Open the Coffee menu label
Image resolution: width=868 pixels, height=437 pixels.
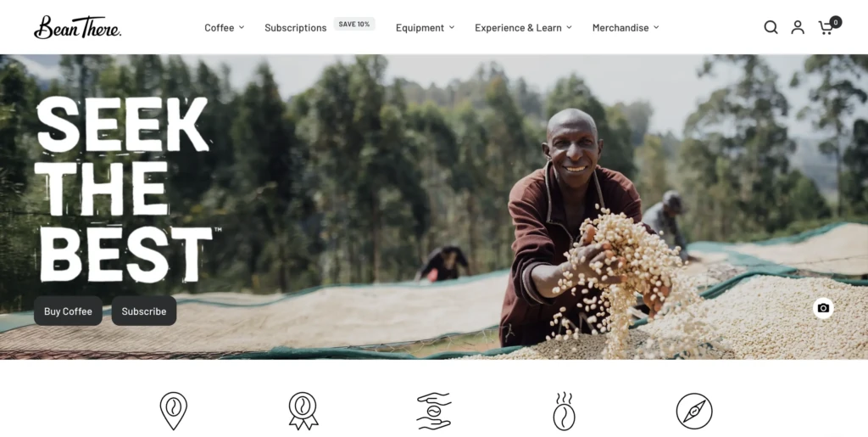coord(220,28)
